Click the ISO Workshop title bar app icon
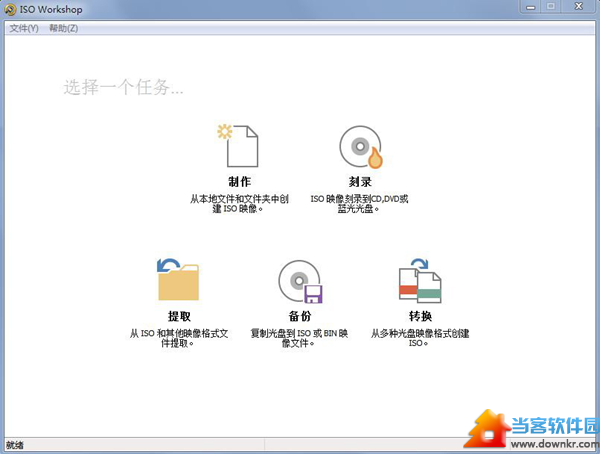Viewport: 600px width, 454px height. coord(10,10)
